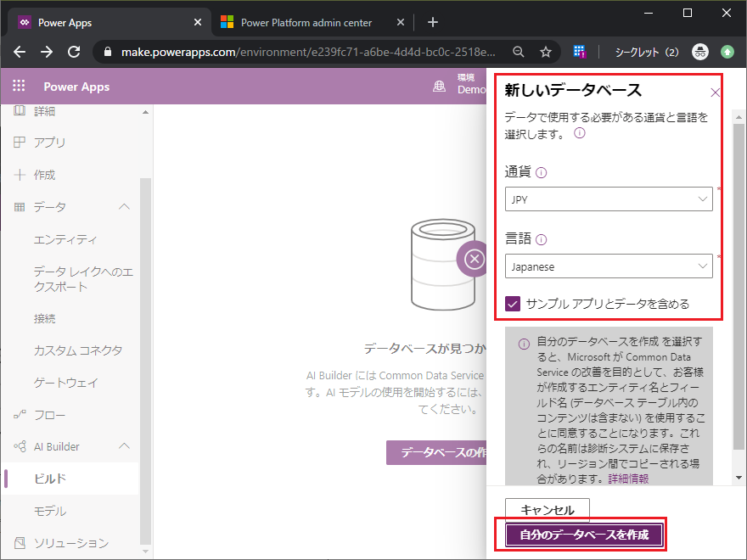Select 作成 in the sidebar
The image size is (747, 560).
(45, 175)
